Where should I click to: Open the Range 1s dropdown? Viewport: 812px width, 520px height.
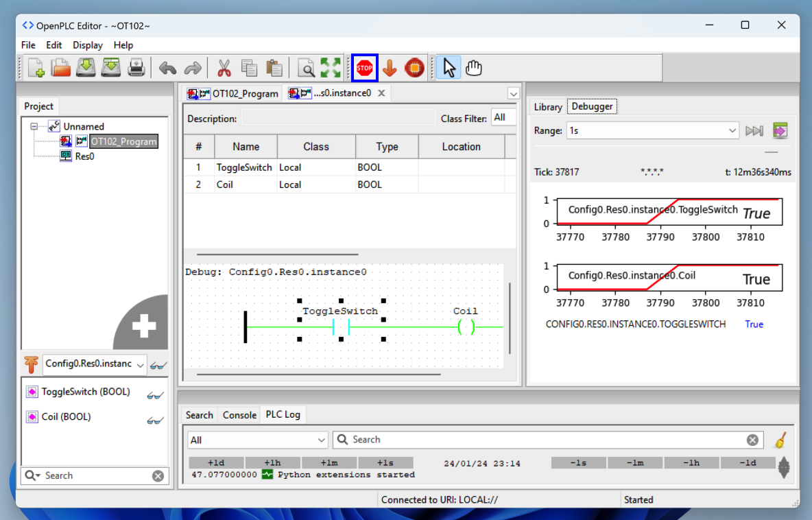pos(652,130)
